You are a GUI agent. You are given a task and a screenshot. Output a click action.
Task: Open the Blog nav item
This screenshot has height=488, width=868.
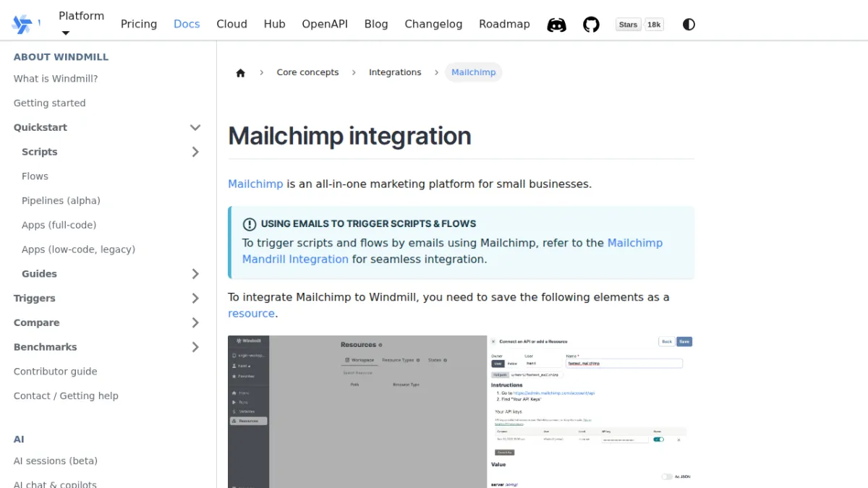376,24
